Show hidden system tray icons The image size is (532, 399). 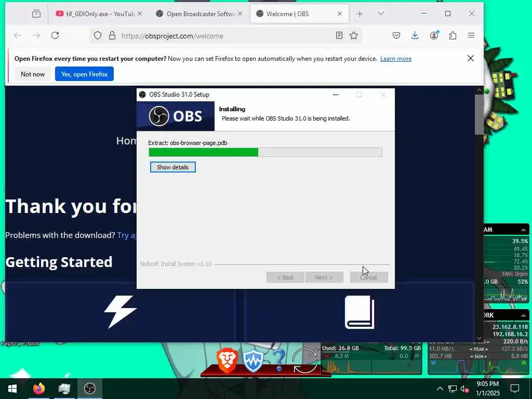click(440, 389)
